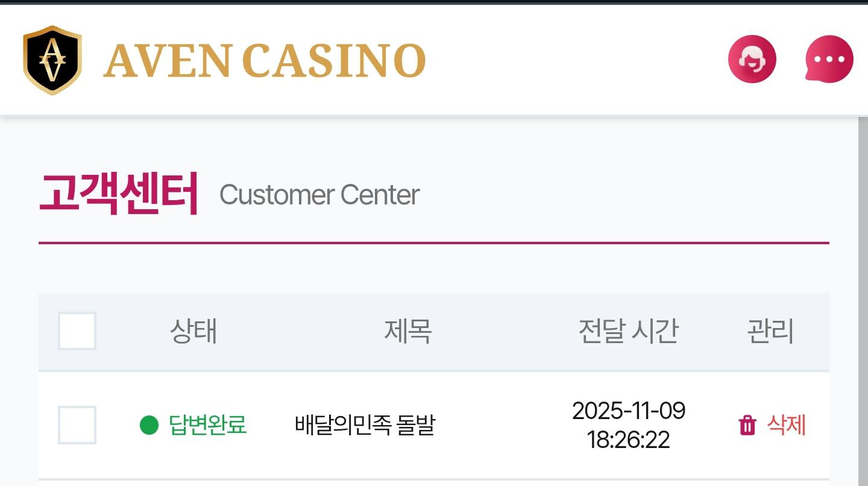
Task: Click the 답변완료 status label
Action: [207, 425]
